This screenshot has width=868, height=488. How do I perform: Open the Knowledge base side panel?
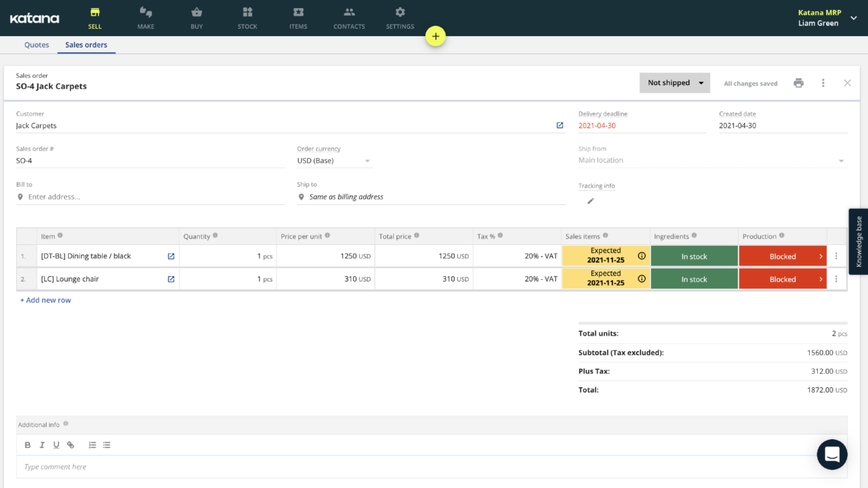point(858,242)
